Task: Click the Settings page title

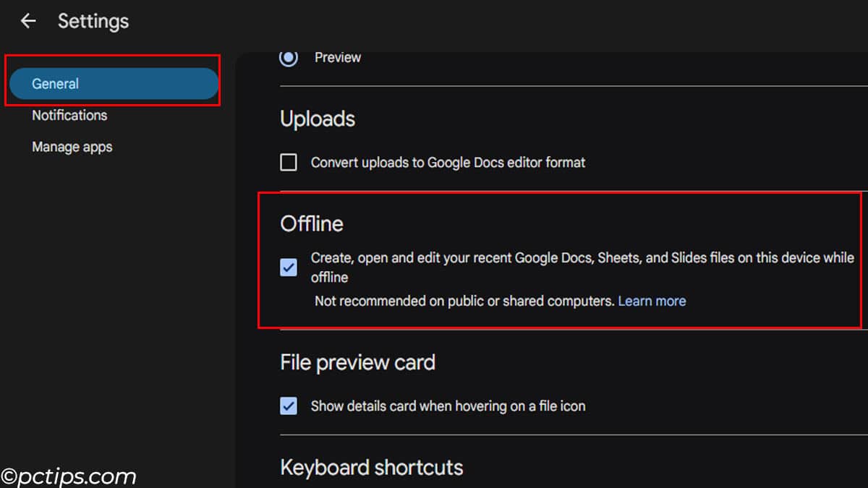Action: point(93,21)
